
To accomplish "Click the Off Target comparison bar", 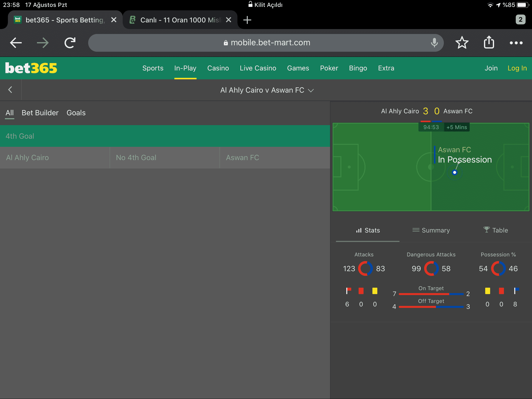I will pyautogui.click(x=431, y=307).
